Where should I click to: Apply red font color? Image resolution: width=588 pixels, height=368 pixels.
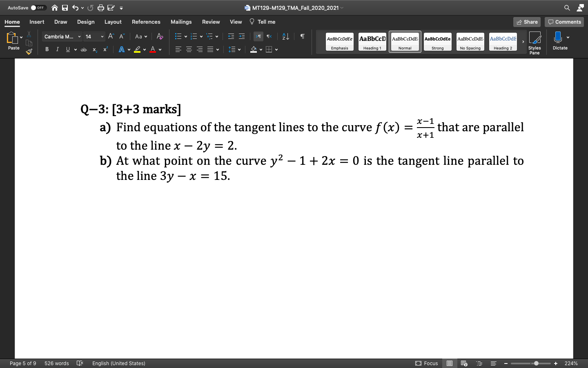(x=153, y=49)
